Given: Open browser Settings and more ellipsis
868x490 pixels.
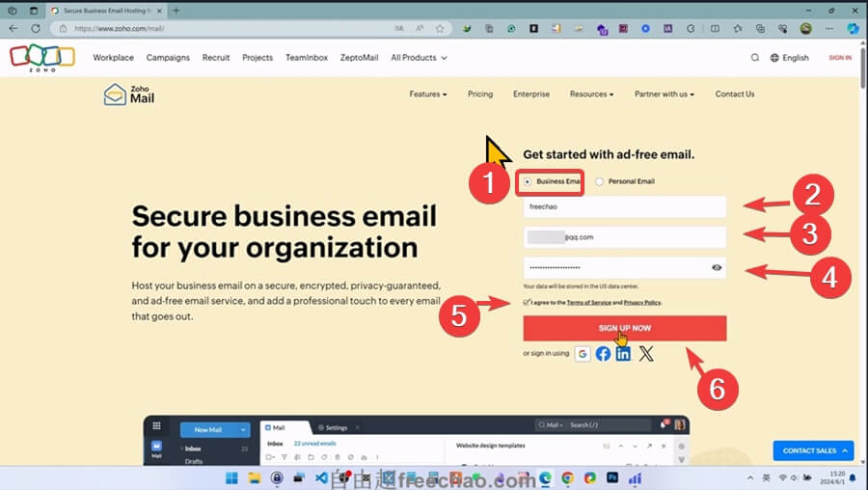Looking at the screenshot, I should pyautogui.click(x=828, y=28).
